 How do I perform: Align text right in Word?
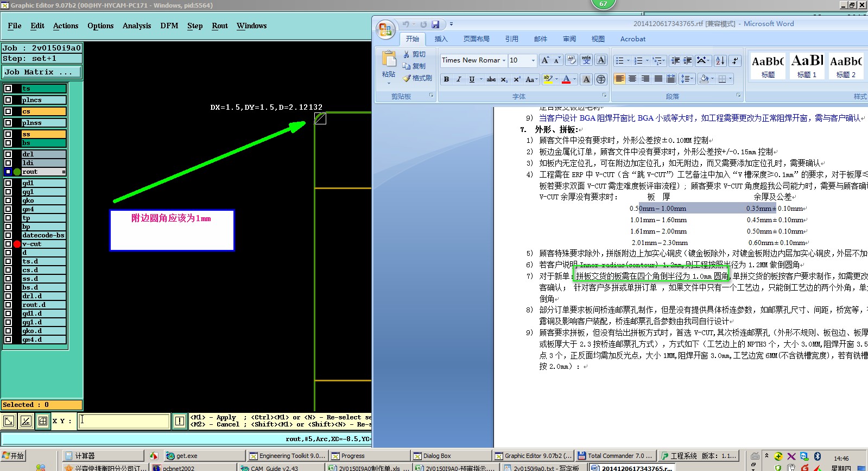click(645, 79)
